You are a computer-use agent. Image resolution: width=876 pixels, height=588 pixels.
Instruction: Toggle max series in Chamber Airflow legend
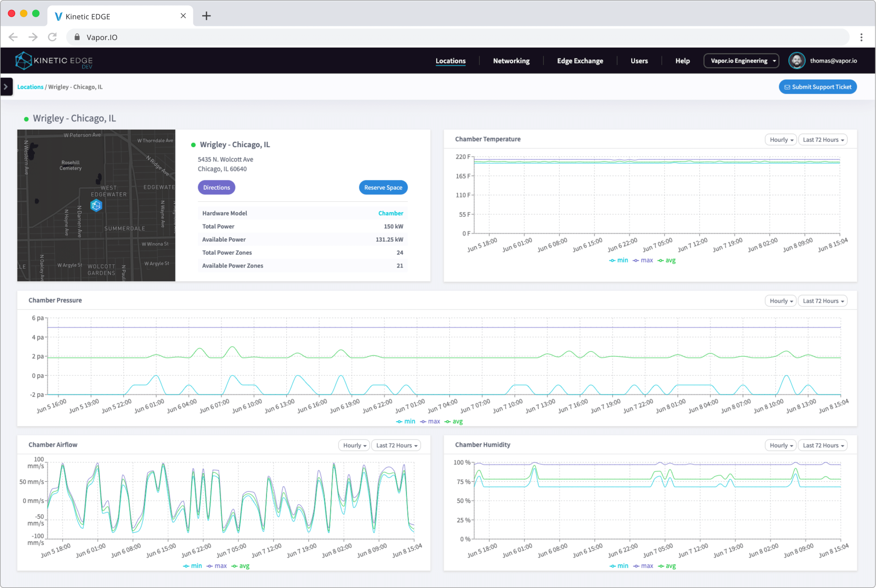click(216, 566)
